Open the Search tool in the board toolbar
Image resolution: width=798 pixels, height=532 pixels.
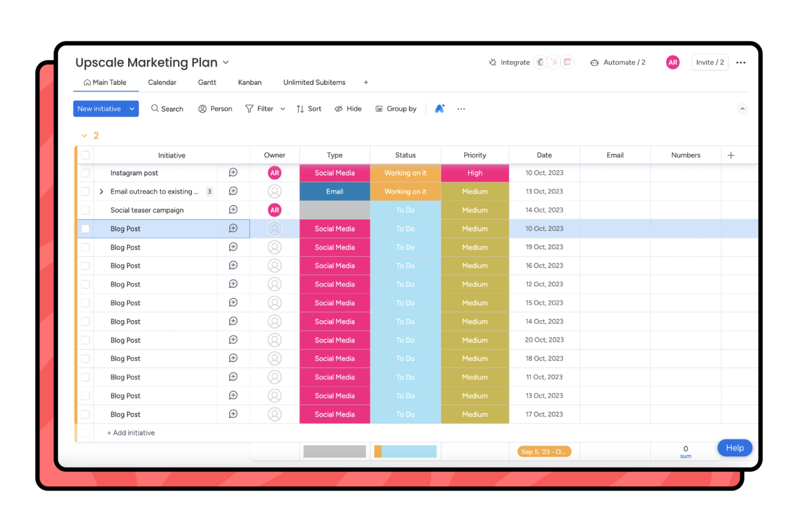pyautogui.click(x=167, y=108)
